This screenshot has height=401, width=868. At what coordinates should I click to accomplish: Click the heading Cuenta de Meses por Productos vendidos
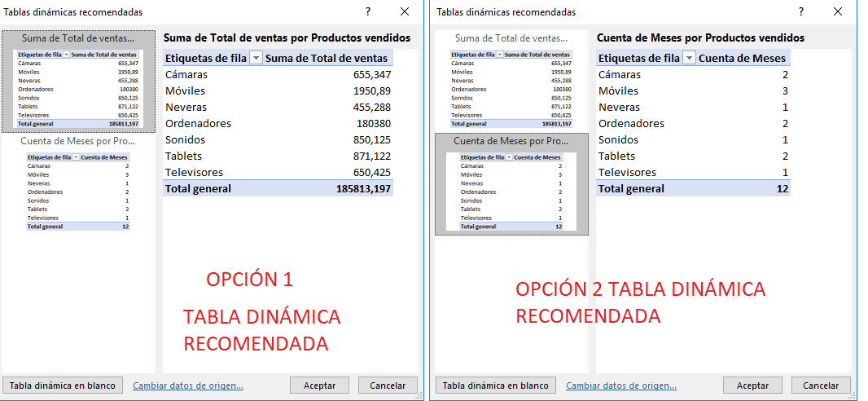[x=700, y=38]
